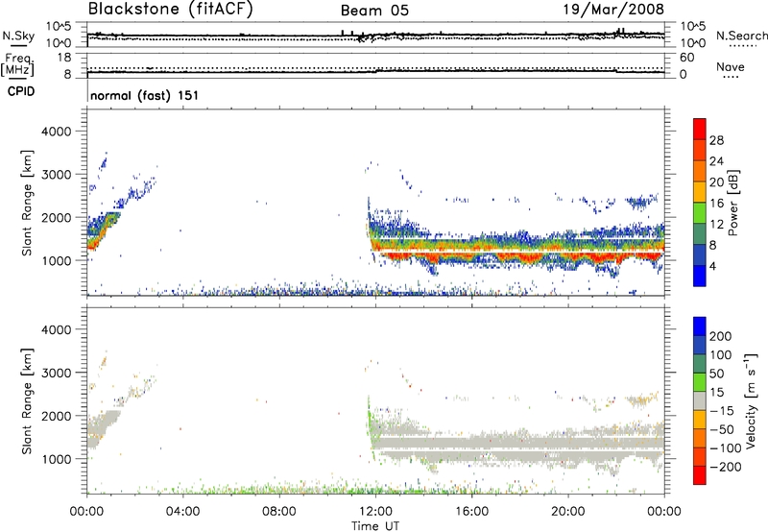The height and width of the screenshot is (532, 768).
Task: Click the bright blue top segment of velocity colorbar
Action: 700,326
